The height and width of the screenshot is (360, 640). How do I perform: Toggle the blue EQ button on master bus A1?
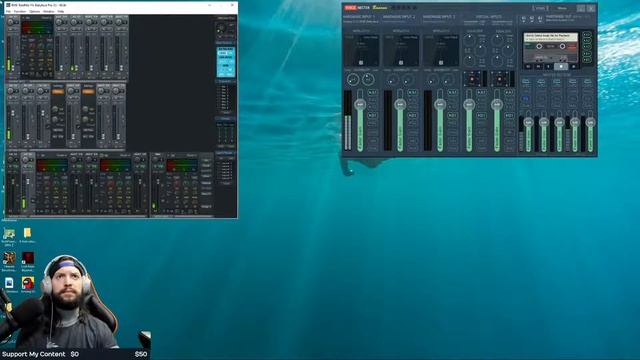[526, 98]
